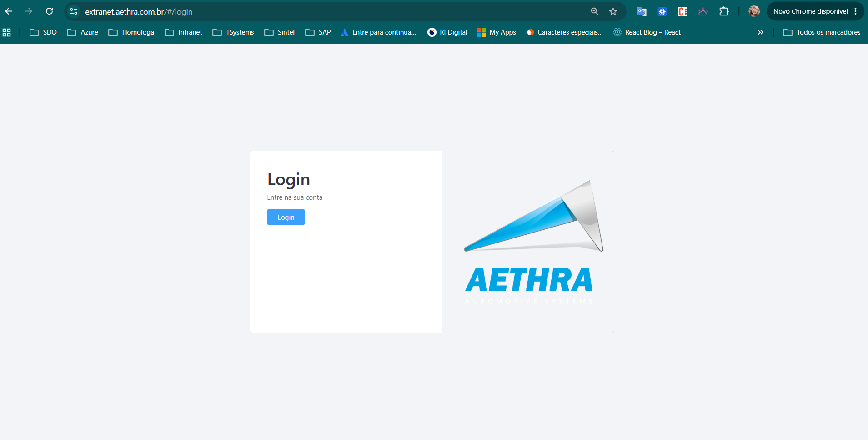
Task: Open Caracteres especiais bookmark
Action: click(x=565, y=32)
